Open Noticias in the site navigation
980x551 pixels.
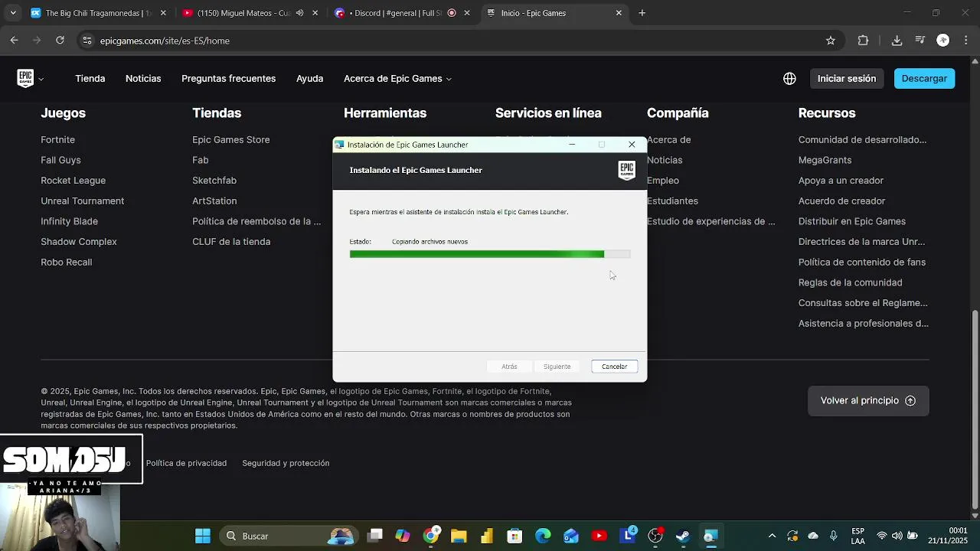143,79
